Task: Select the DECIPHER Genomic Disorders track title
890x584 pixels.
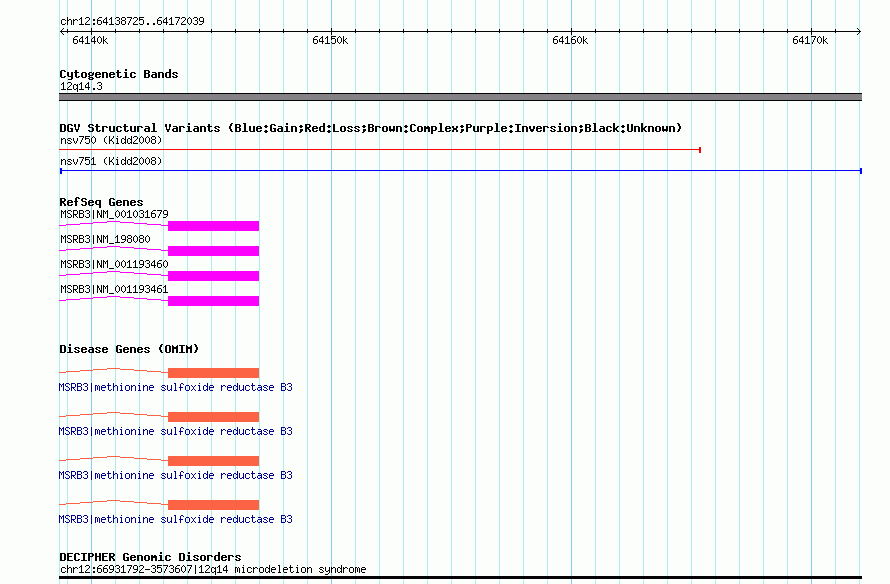Action: pos(150,557)
